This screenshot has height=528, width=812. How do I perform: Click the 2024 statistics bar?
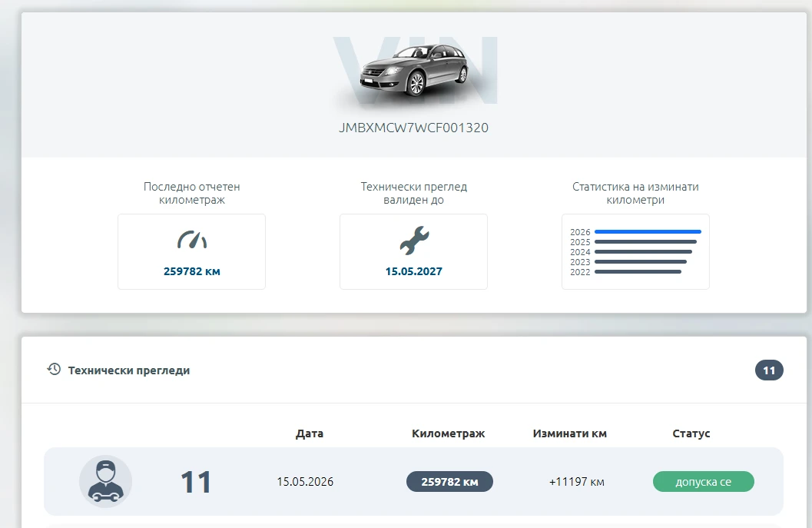pyautogui.click(x=643, y=252)
